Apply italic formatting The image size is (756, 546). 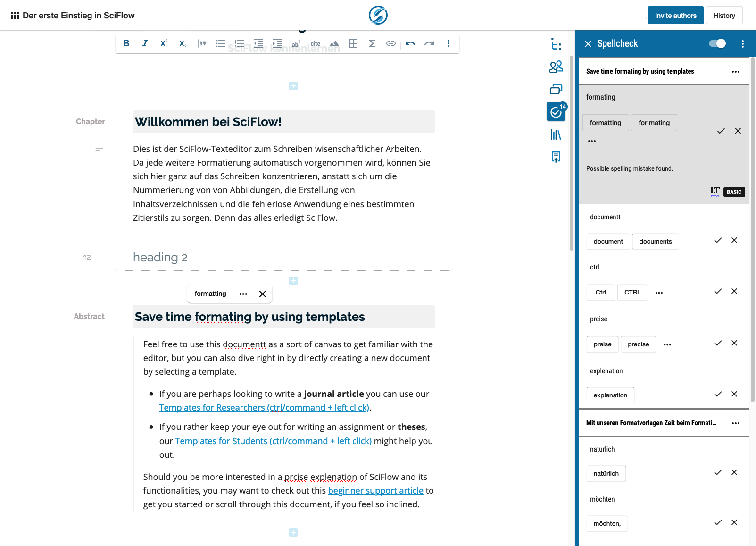click(145, 43)
